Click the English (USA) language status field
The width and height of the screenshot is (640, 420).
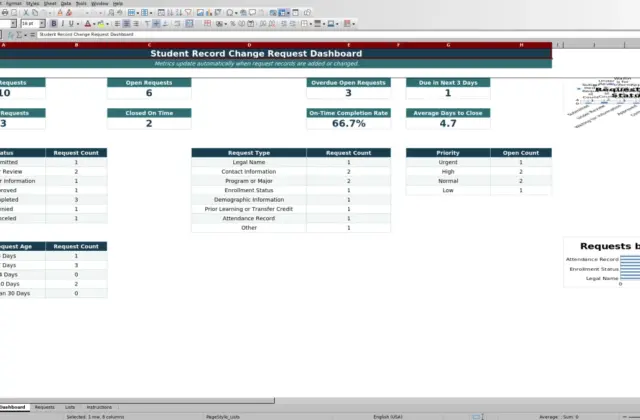pos(387,417)
